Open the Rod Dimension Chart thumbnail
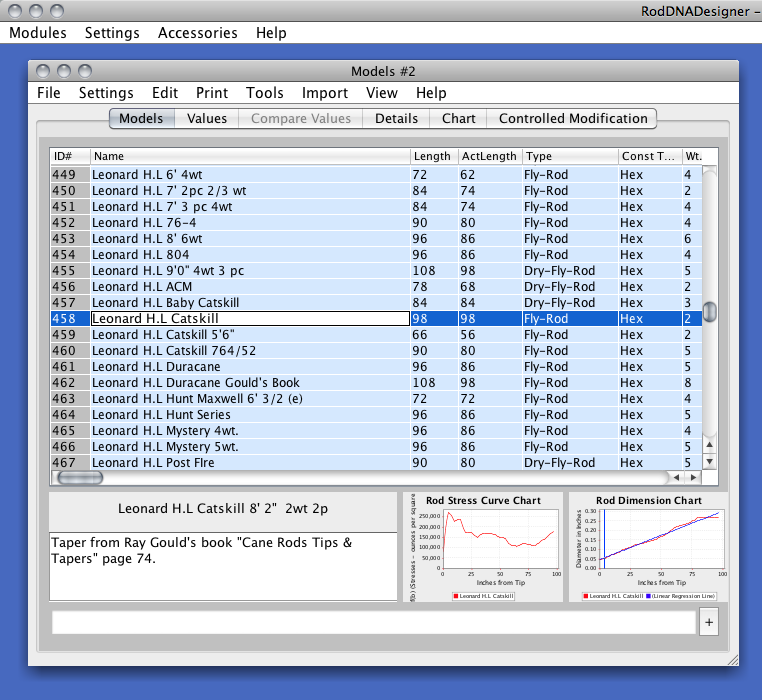This screenshot has height=700, width=762. click(x=648, y=547)
